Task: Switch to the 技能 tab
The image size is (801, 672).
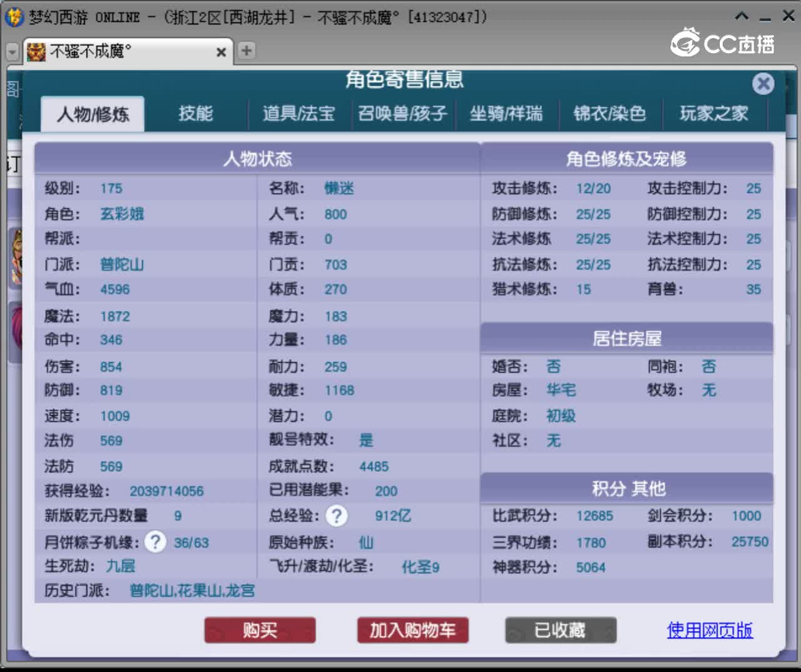Action: [x=195, y=113]
